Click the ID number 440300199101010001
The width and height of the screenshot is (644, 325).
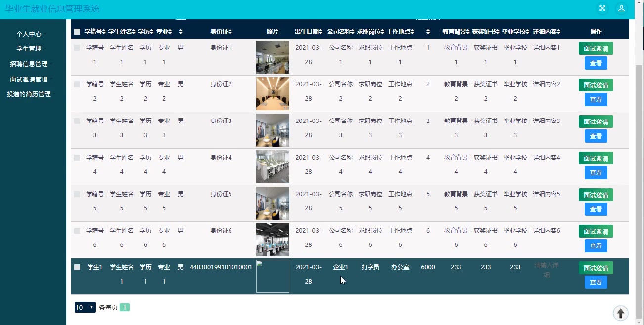[221, 267]
